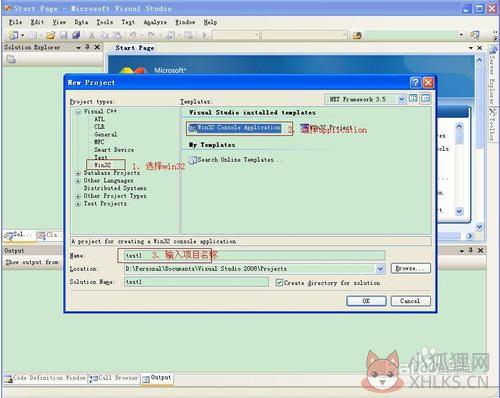Select Win32 Console Application template
Image resolution: width=500 pixels, height=398 pixels.
click(x=235, y=128)
